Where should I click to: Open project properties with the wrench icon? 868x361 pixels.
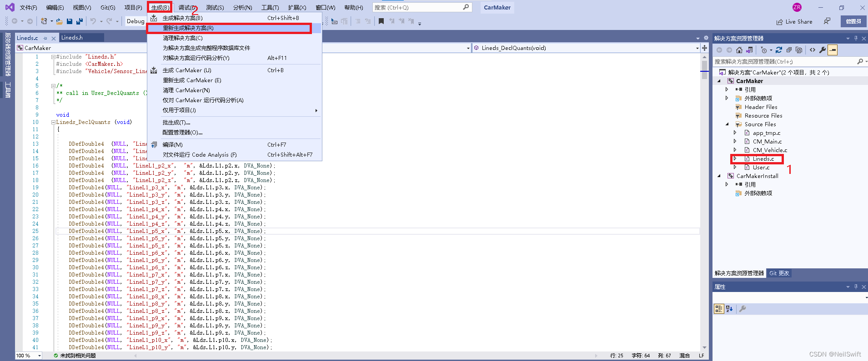click(x=823, y=50)
